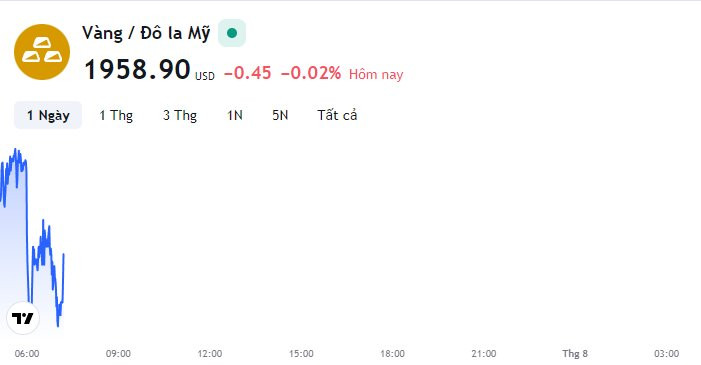Click the gold bars symbol logo
The image size is (701, 365).
tap(42, 52)
